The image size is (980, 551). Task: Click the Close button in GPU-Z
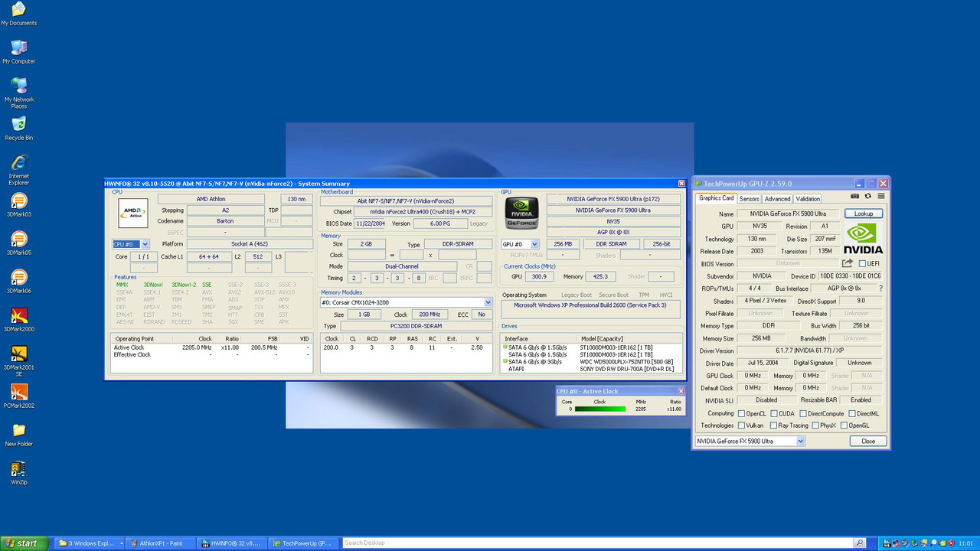[868, 441]
